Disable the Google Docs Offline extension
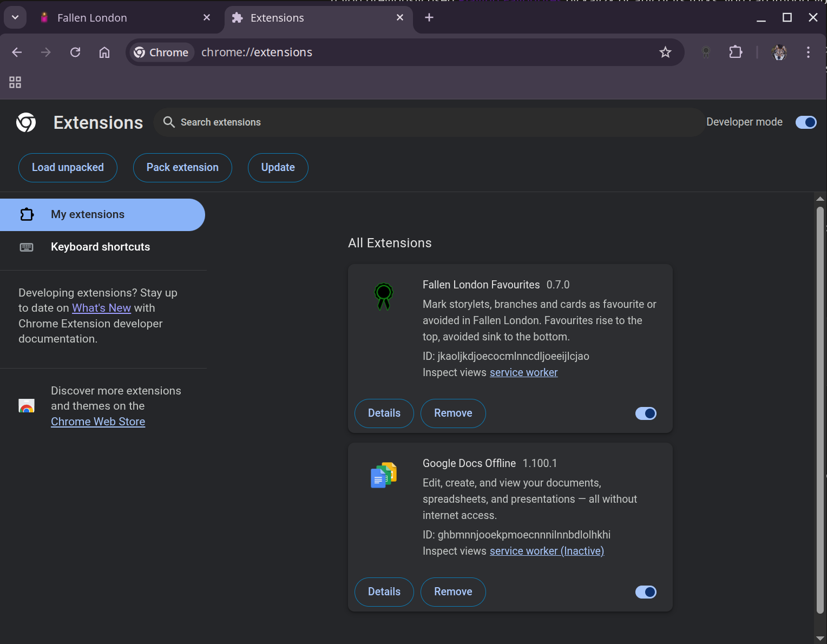The height and width of the screenshot is (644, 827). pos(645,592)
